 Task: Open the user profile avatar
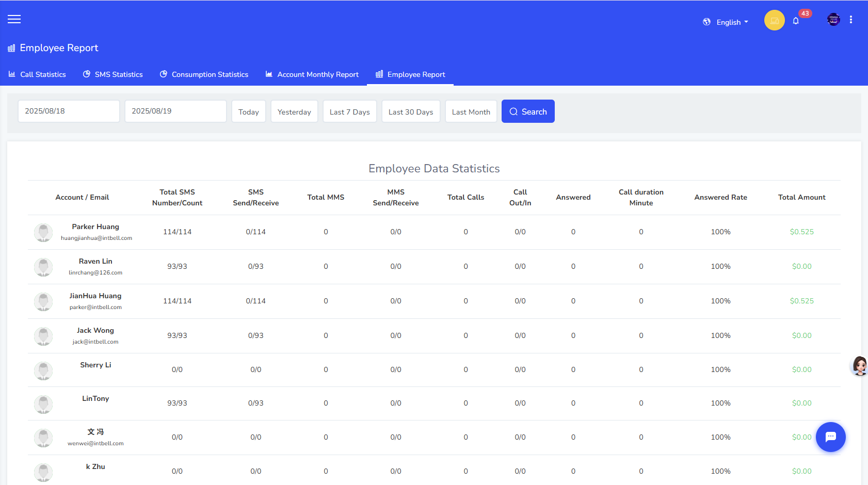coord(833,20)
